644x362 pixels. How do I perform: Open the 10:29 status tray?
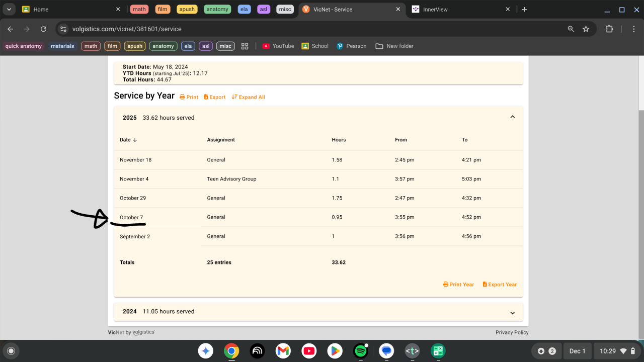click(618, 351)
